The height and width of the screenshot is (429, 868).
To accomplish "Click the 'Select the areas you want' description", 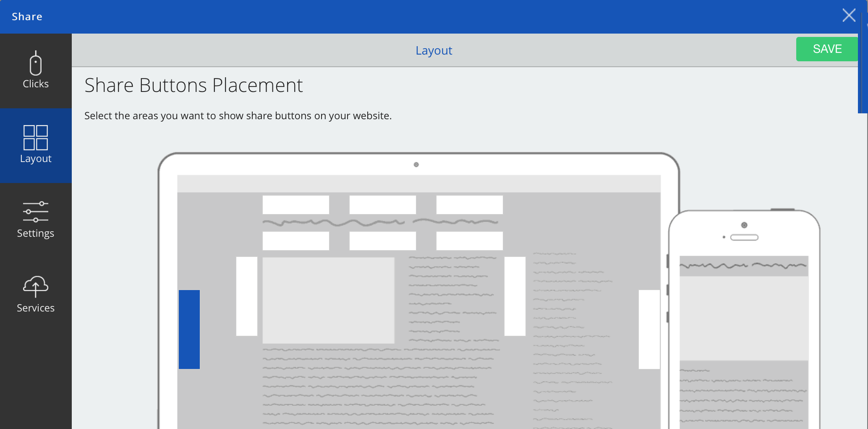I will click(238, 116).
